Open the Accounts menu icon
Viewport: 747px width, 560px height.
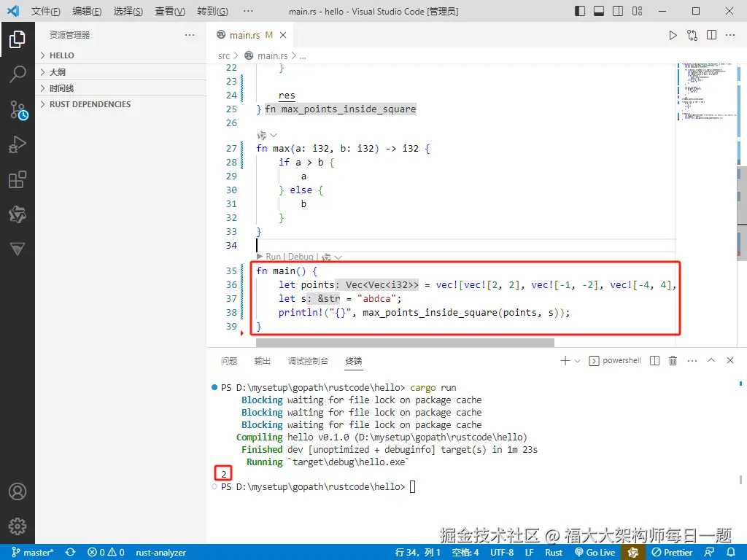[x=18, y=491]
